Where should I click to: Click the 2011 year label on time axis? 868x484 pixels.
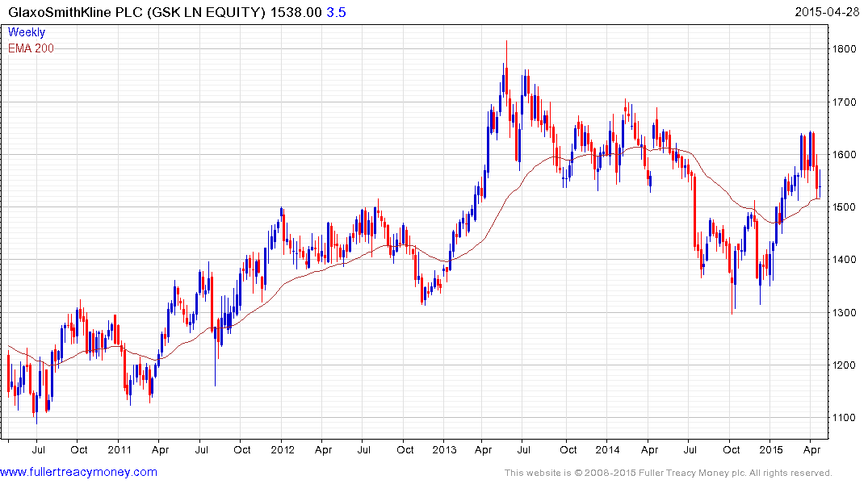point(120,449)
